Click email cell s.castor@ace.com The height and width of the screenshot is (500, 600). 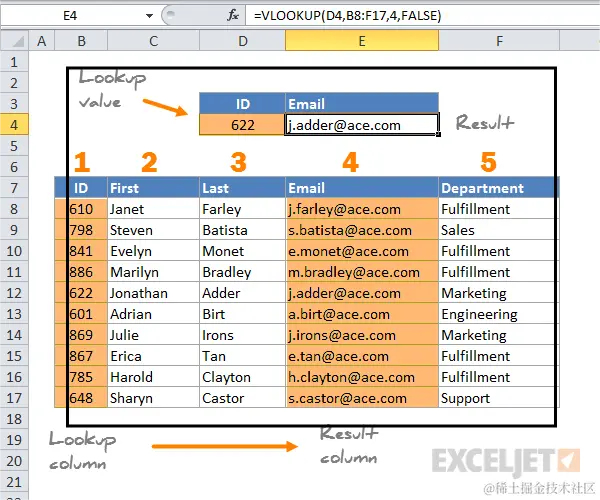[362, 398]
